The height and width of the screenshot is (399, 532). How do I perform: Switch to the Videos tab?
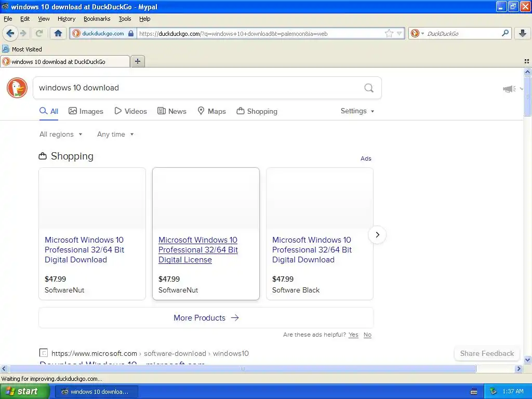(130, 111)
